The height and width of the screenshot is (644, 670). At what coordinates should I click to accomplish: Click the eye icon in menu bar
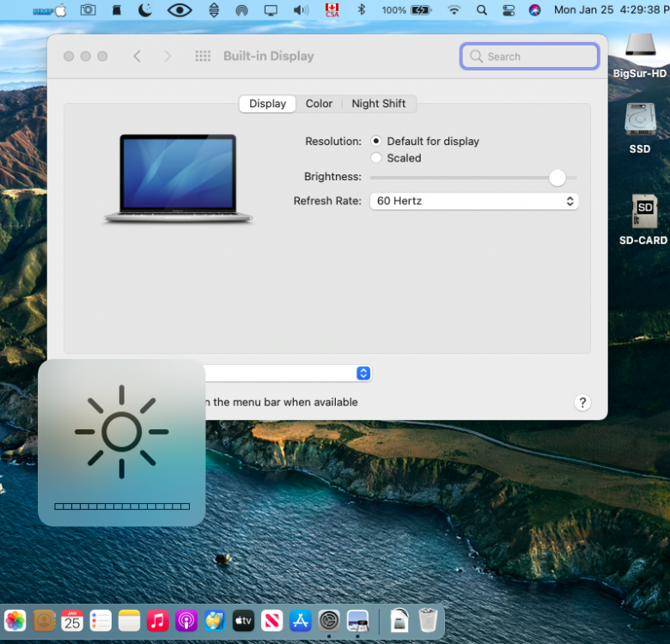pyautogui.click(x=180, y=10)
